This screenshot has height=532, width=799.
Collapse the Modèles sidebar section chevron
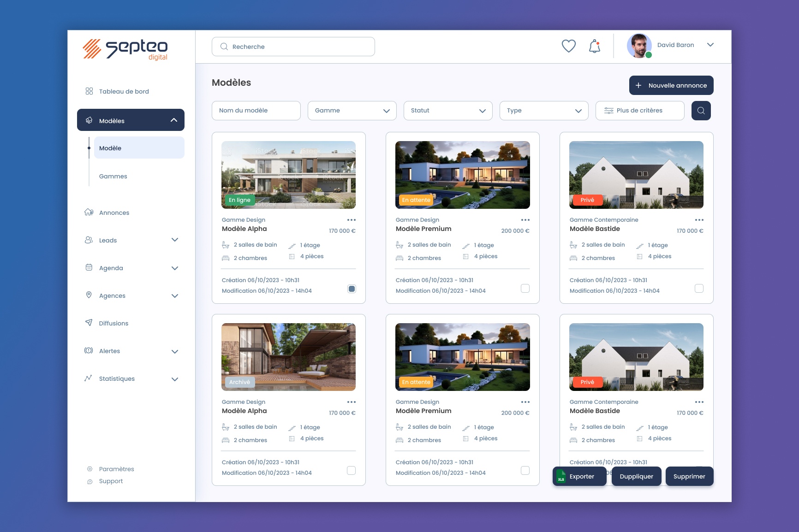[x=174, y=120]
